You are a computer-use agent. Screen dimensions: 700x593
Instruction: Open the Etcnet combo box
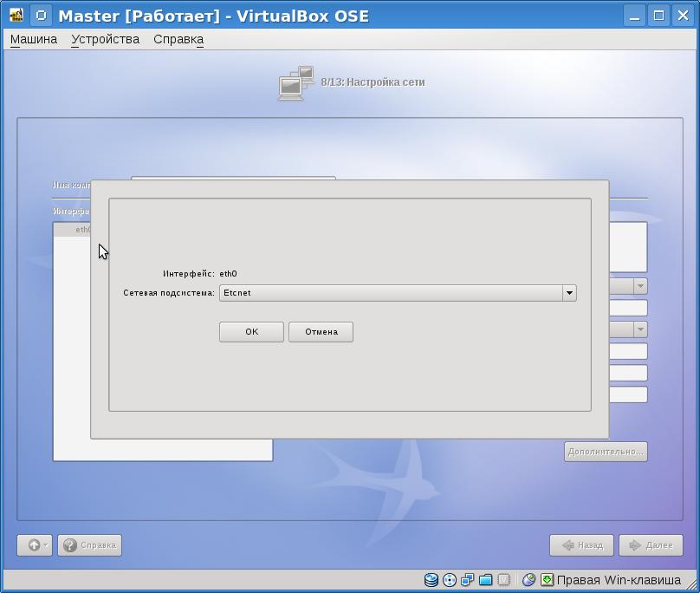[390, 293]
